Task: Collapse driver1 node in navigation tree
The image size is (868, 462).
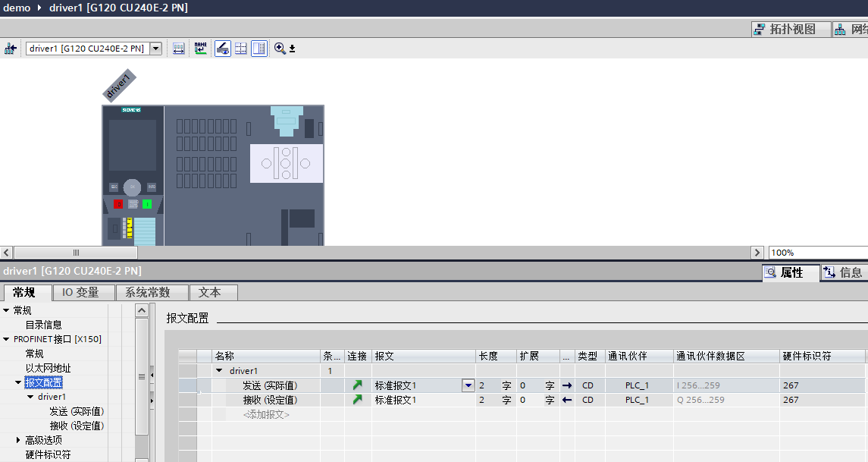Action: (x=30, y=397)
